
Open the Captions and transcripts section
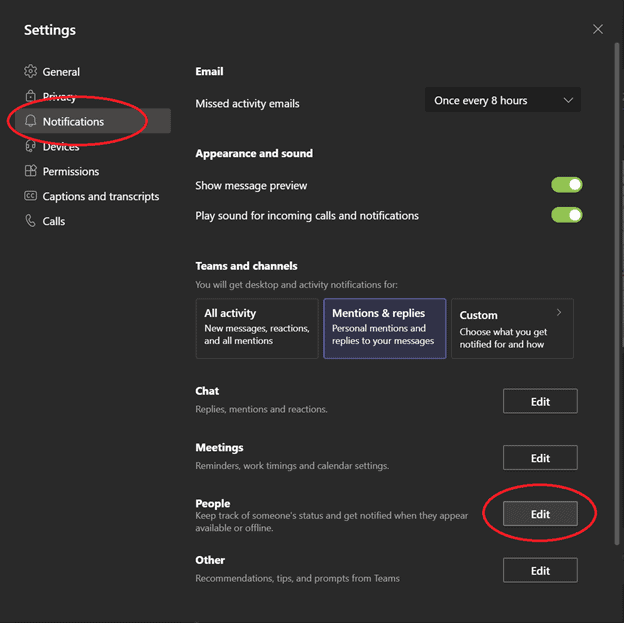pos(101,196)
